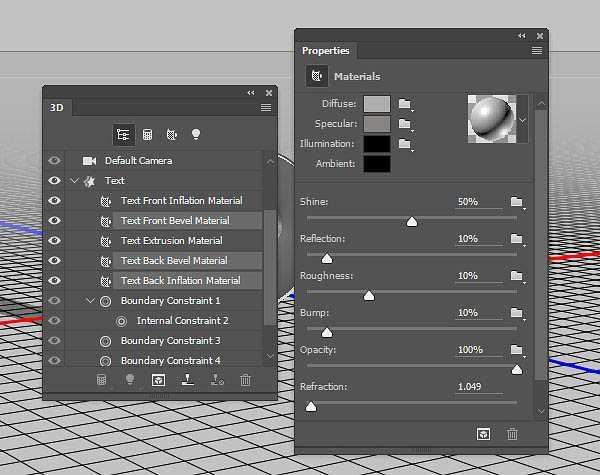Filter 3D panel by Lights icon
The height and width of the screenshot is (475, 600).
[196, 134]
